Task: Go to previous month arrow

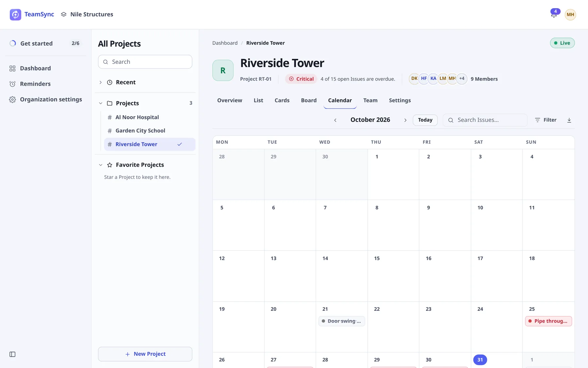Action: [x=335, y=120]
